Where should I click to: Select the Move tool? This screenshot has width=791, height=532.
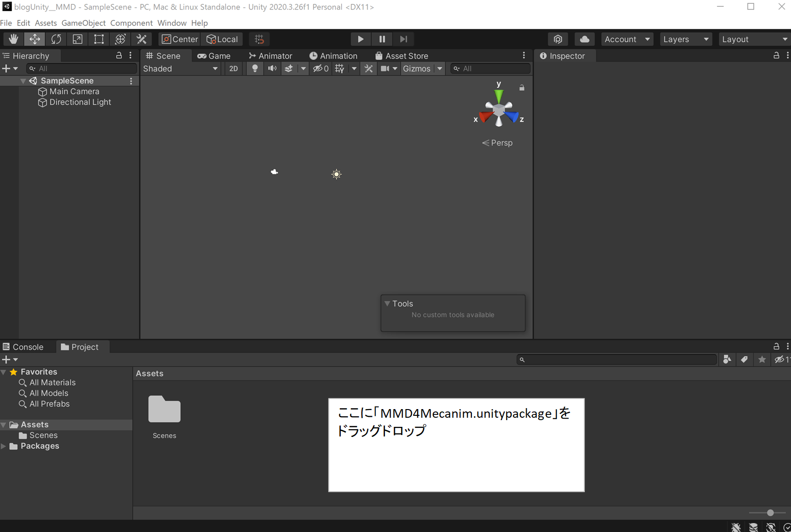pyautogui.click(x=34, y=39)
